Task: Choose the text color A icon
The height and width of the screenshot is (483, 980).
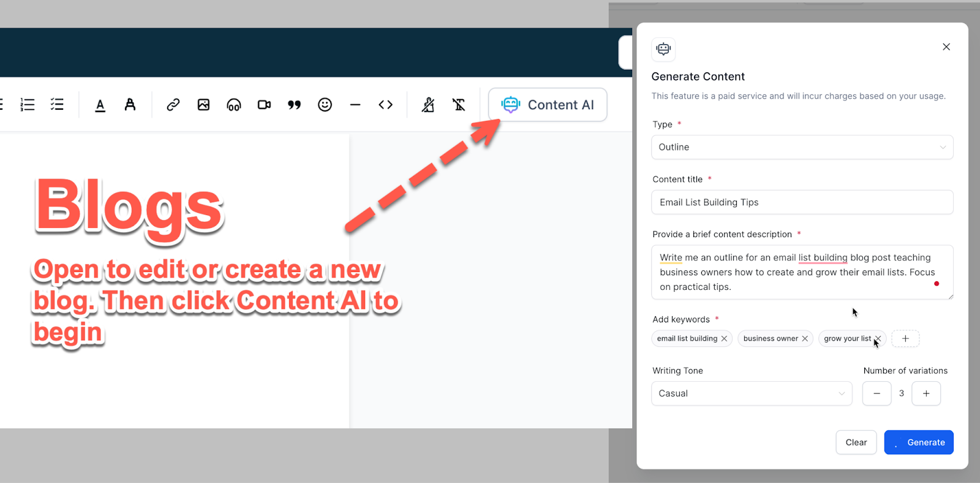Action: coord(100,105)
